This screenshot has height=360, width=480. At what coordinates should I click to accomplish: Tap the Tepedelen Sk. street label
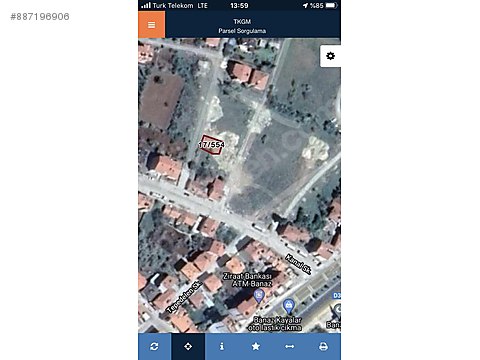tap(184, 297)
